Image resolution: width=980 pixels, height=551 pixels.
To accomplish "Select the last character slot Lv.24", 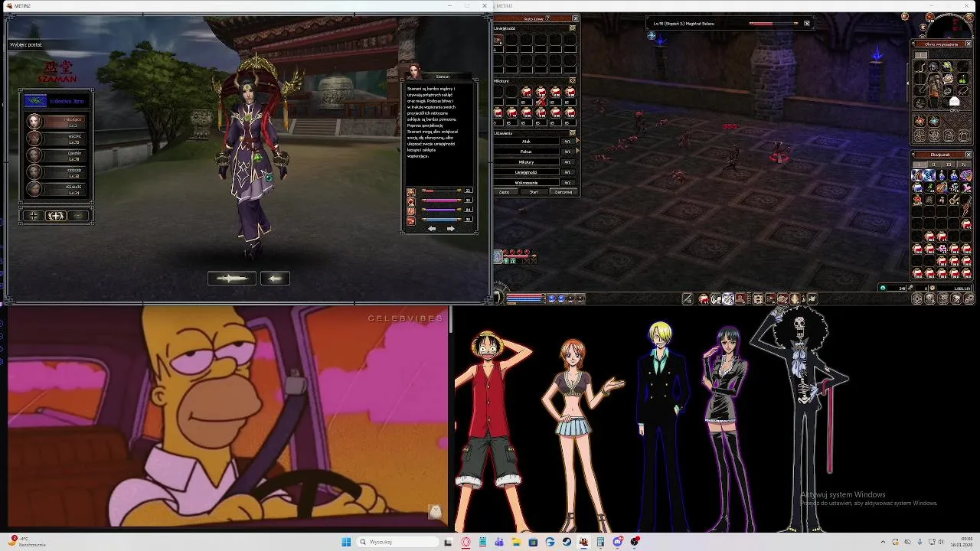I will [56, 189].
